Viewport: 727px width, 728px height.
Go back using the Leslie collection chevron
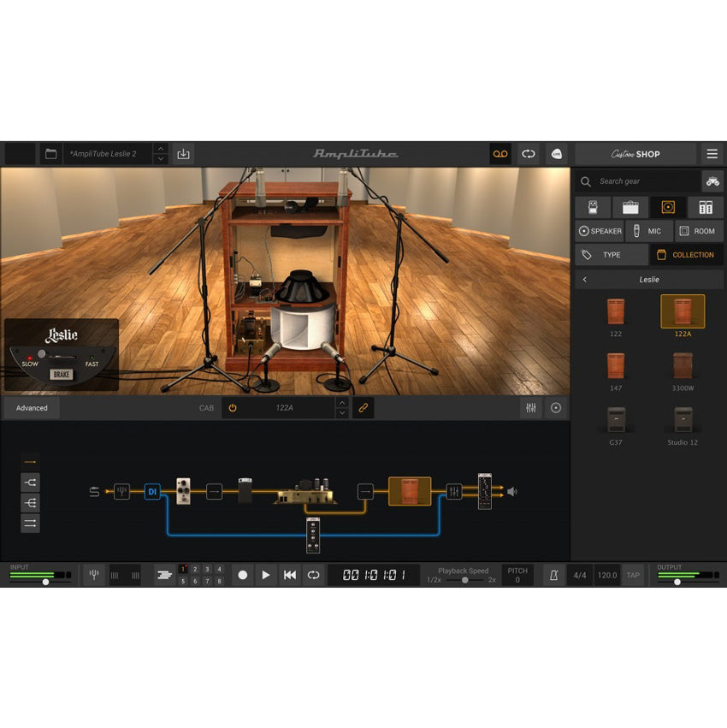tap(585, 280)
